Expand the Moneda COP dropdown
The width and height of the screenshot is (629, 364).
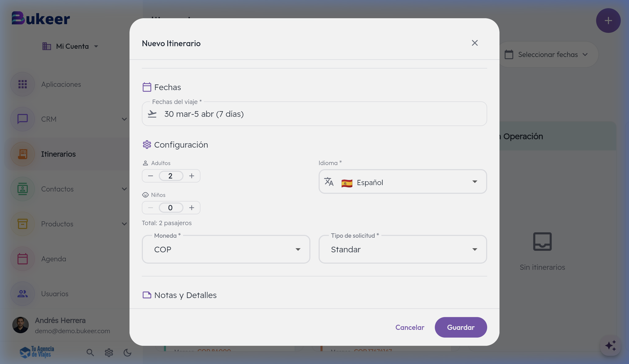226,249
